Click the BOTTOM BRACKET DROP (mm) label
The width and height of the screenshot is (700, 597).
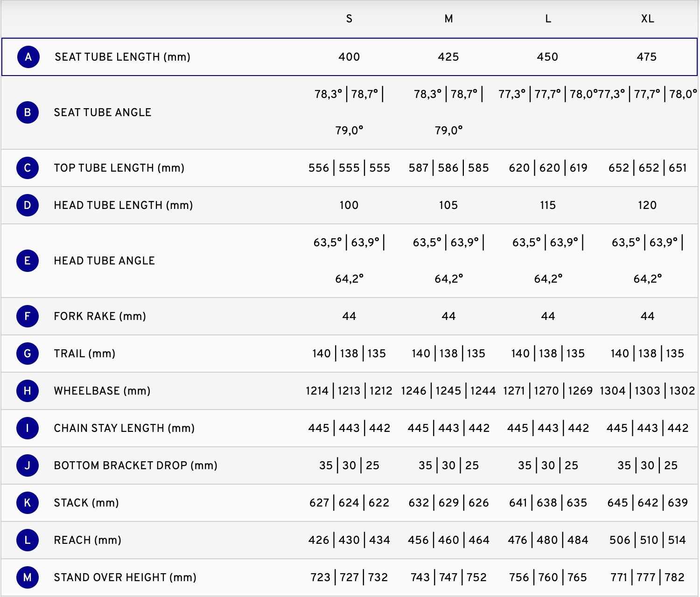coord(136,465)
